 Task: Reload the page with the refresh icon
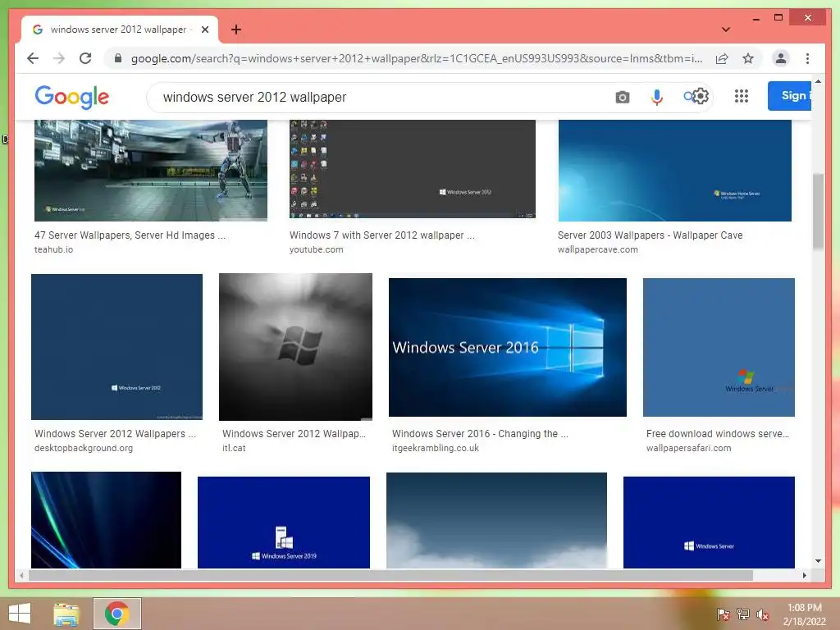point(85,58)
